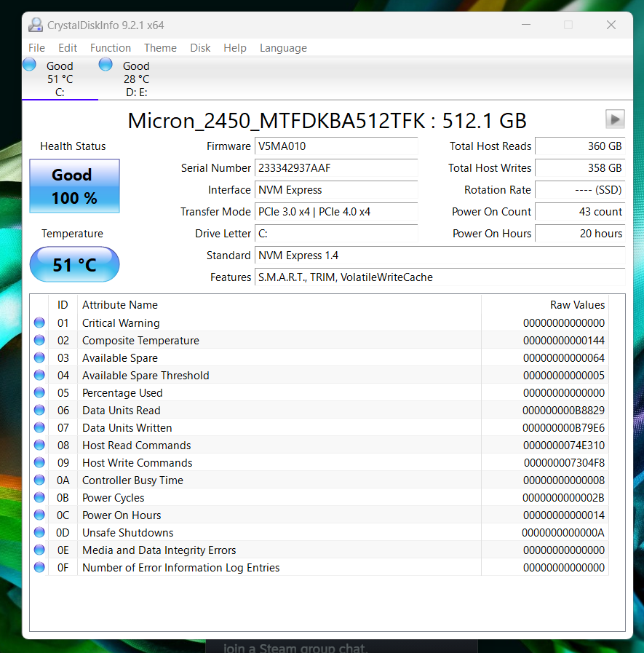
Task: Click status orb for Available Spare row
Action: [39, 357]
